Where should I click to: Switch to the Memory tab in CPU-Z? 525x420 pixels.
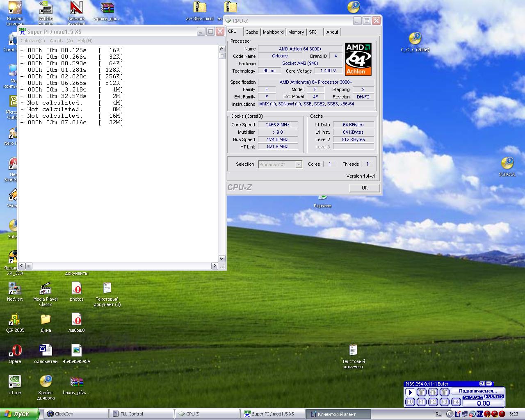296,32
